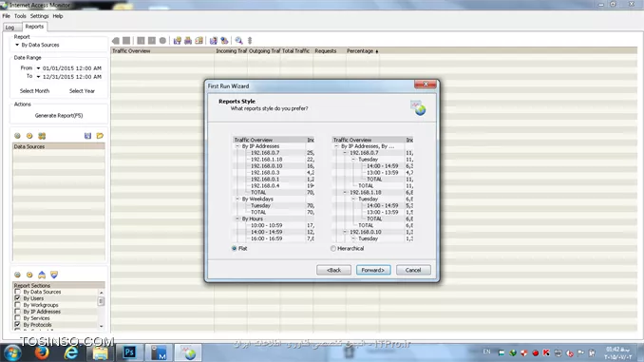Image resolution: width=644 pixels, height=362 pixels.
Task: Click the blue floppy save icon above Data Sources
Action: click(x=87, y=136)
